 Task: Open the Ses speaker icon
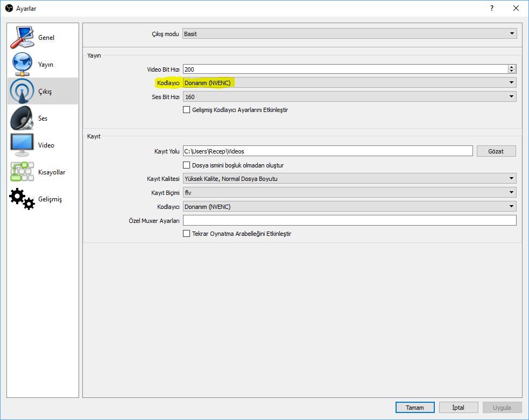22,118
